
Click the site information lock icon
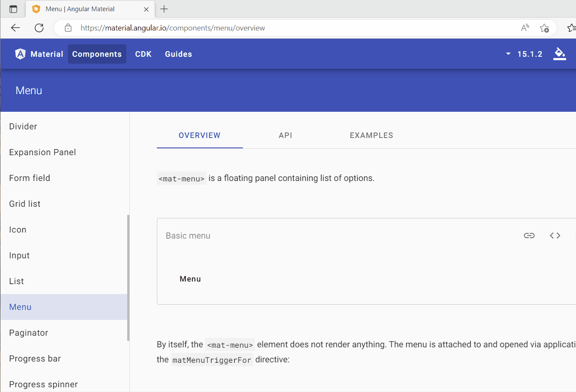coord(68,28)
